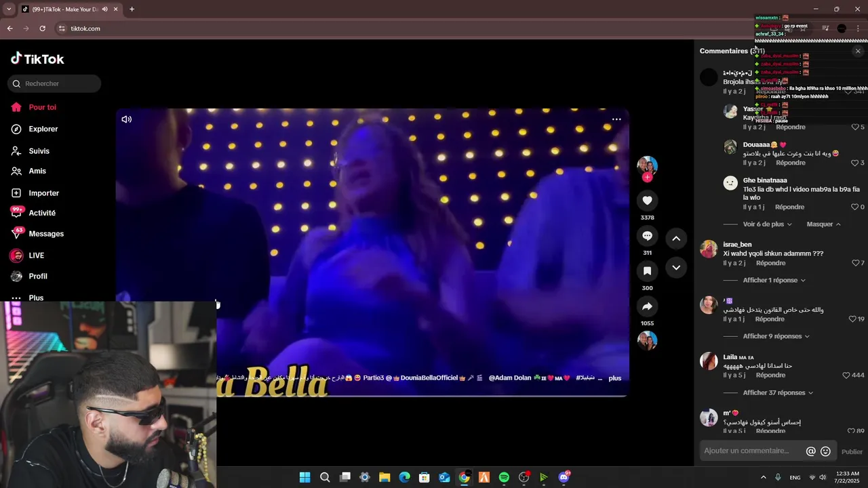868x488 pixels.
Task: Open File Explorer from the taskbar
Action: pos(384,477)
